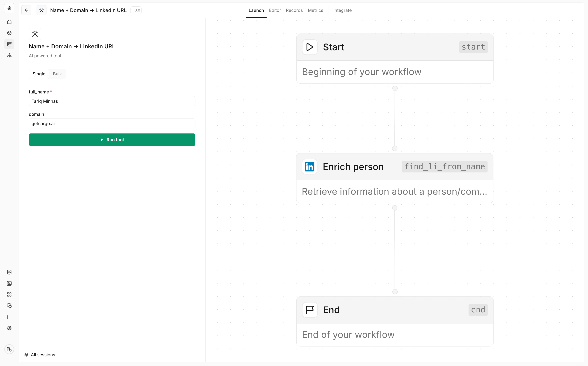Click the Run tool button
The height and width of the screenshot is (366, 588).
(112, 140)
